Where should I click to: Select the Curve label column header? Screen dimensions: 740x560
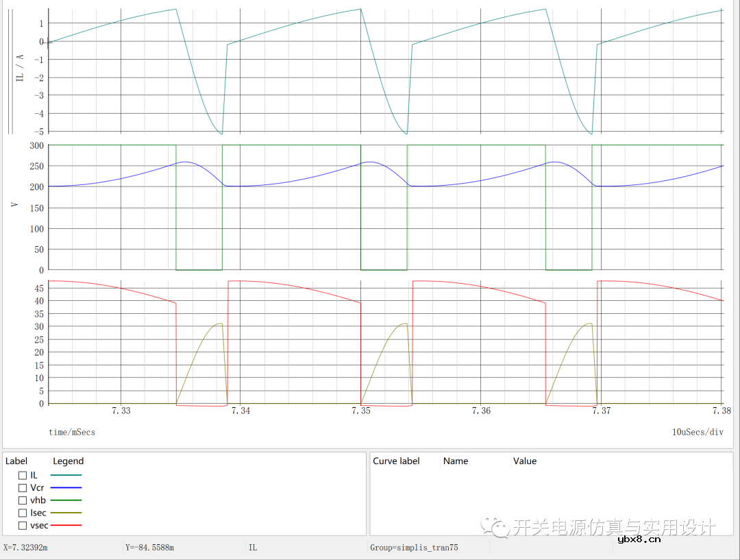[x=396, y=461]
